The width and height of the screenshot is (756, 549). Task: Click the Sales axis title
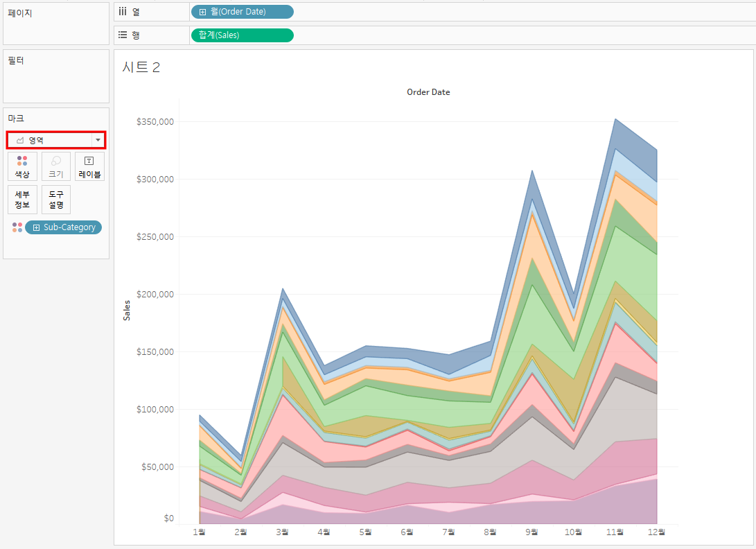coord(127,311)
